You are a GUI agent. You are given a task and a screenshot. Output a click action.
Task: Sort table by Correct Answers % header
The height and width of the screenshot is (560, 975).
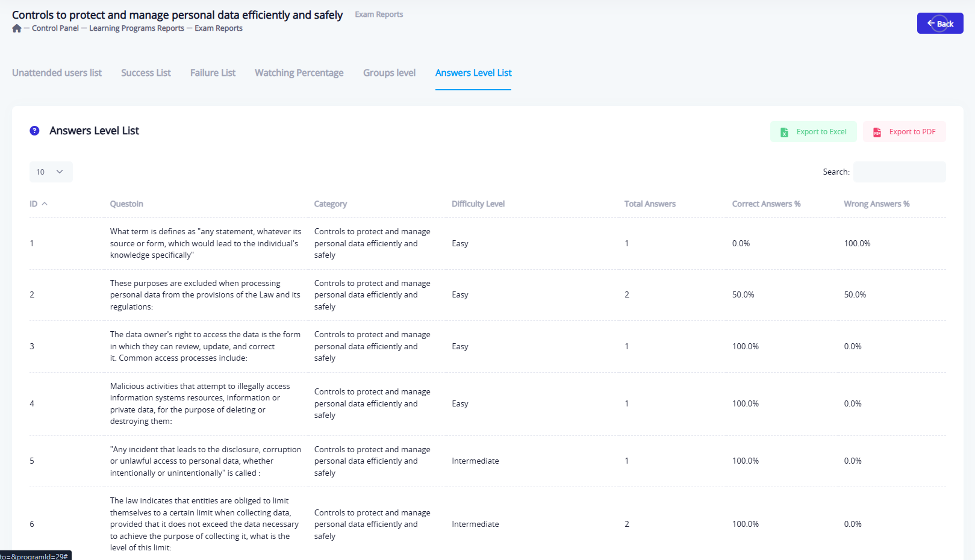click(x=766, y=204)
